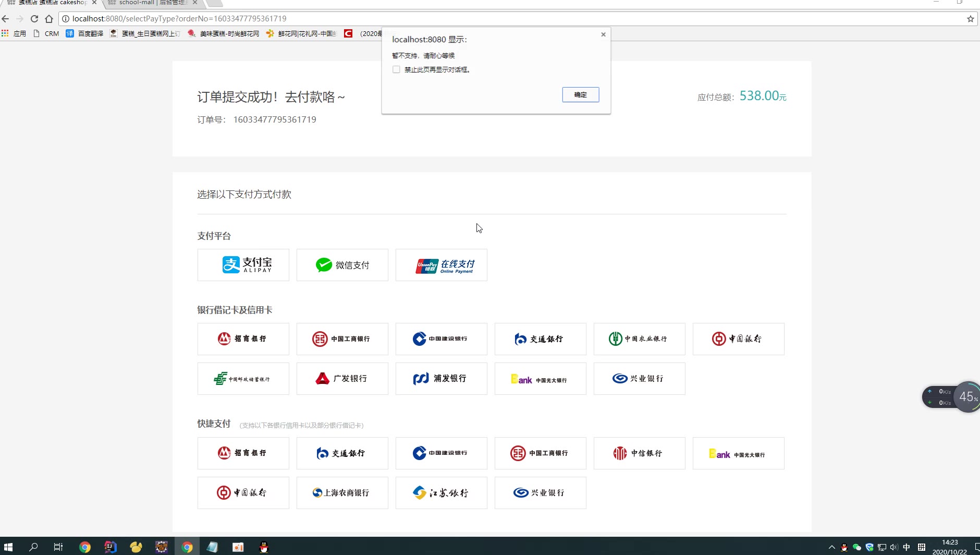Select 招商银行 under bank debit and credit cards
Viewport: 980px width, 555px height.
(x=243, y=339)
